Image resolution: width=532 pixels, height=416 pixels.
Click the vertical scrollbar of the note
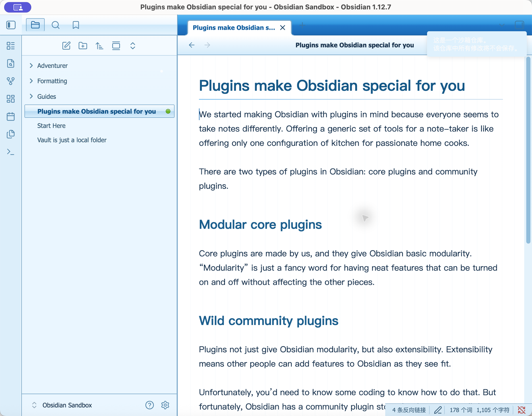(528, 150)
